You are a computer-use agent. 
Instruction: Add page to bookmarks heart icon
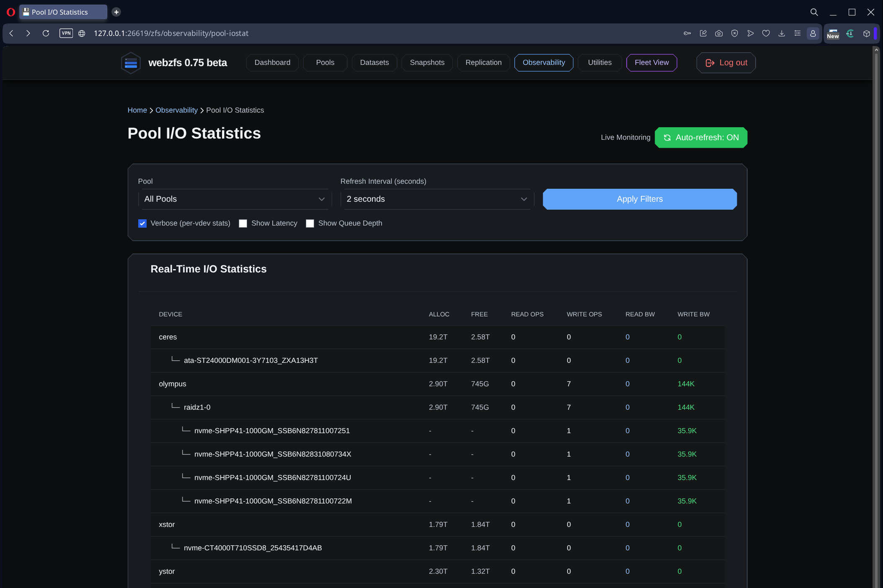point(766,33)
